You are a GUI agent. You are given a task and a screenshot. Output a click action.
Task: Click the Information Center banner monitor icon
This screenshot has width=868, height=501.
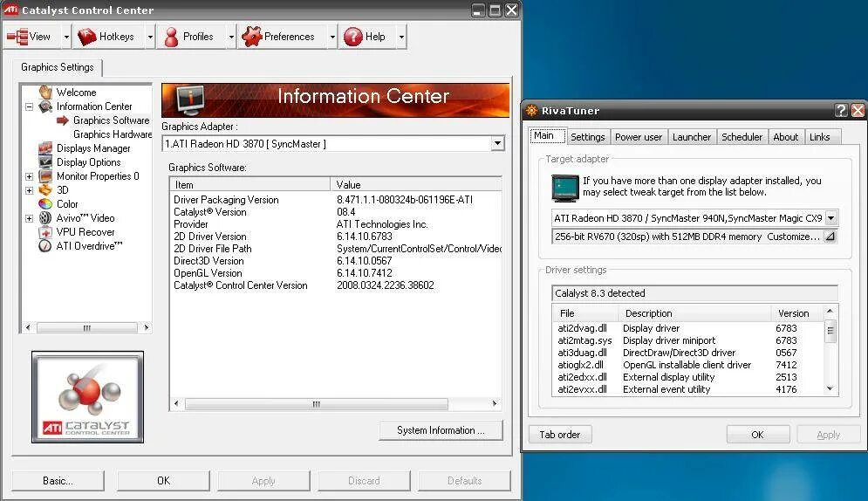[x=190, y=100]
